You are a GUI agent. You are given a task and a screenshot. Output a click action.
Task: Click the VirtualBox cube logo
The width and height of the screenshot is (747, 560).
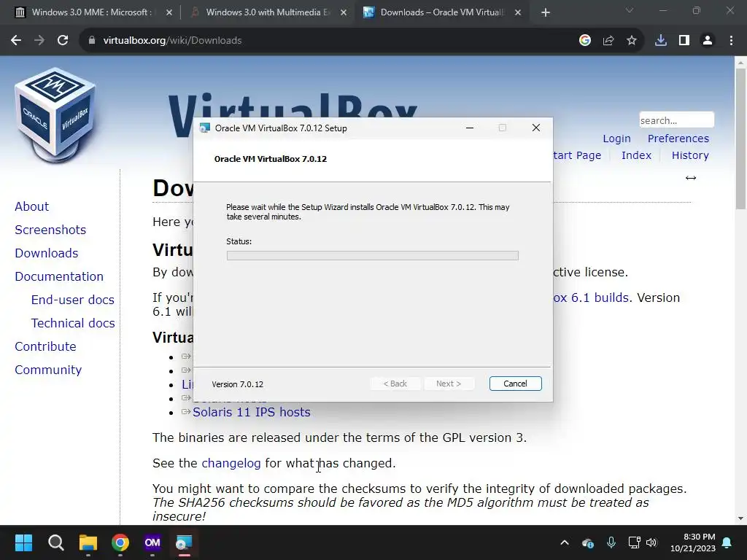(x=55, y=114)
